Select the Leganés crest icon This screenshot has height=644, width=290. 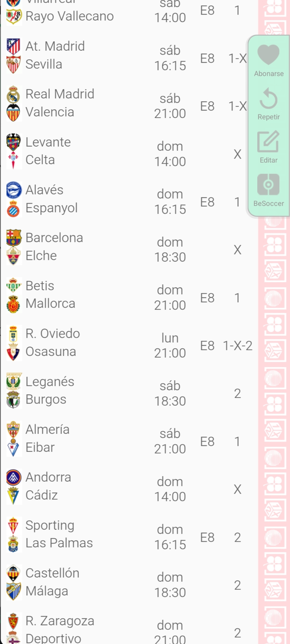(14, 382)
